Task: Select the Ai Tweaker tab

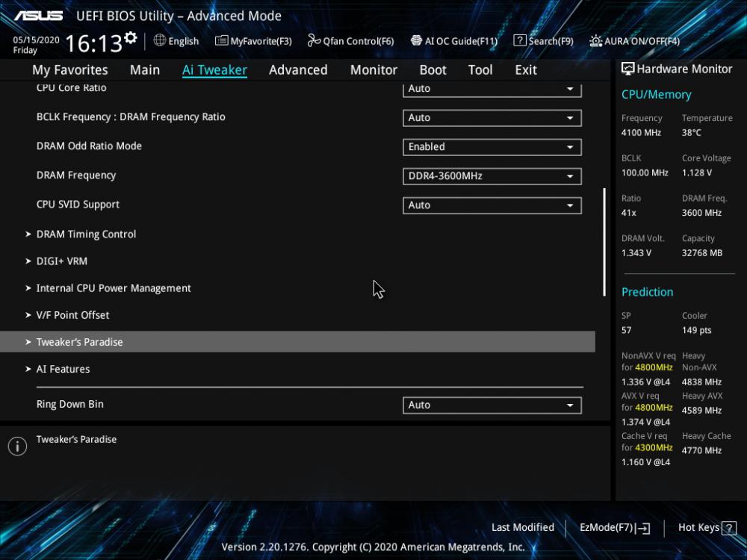Action: pyautogui.click(x=214, y=70)
